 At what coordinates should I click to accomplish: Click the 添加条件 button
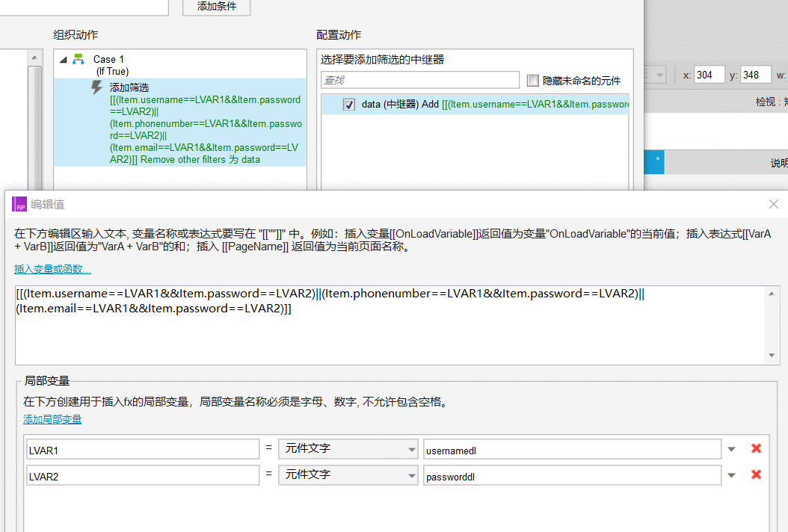pos(216,7)
